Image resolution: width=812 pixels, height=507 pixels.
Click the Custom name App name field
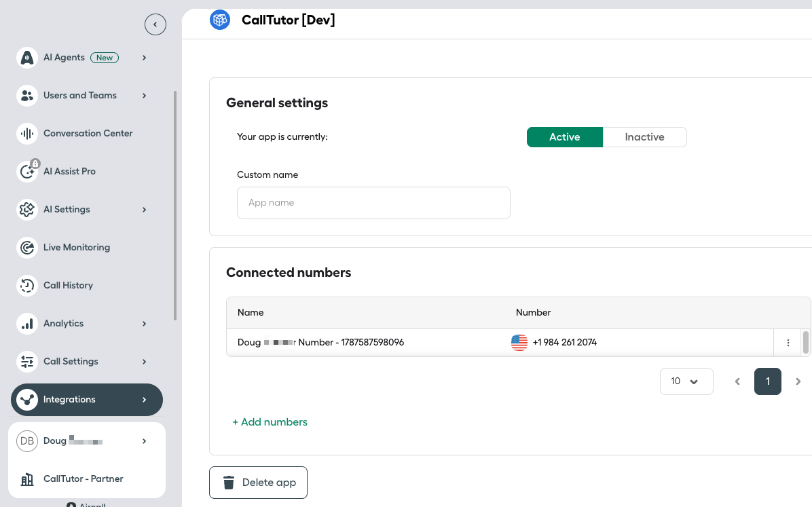click(373, 203)
